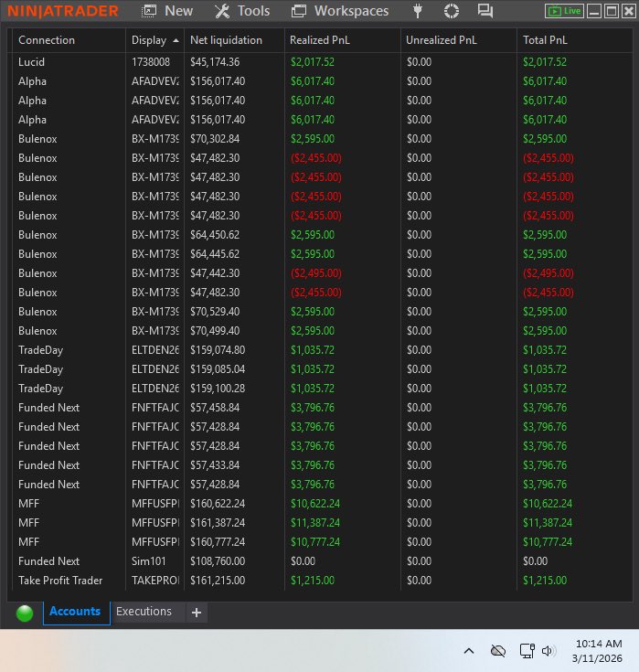Click the $45,174.36 net liquidation value
This screenshot has width=639, height=672.
tap(215, 62)
